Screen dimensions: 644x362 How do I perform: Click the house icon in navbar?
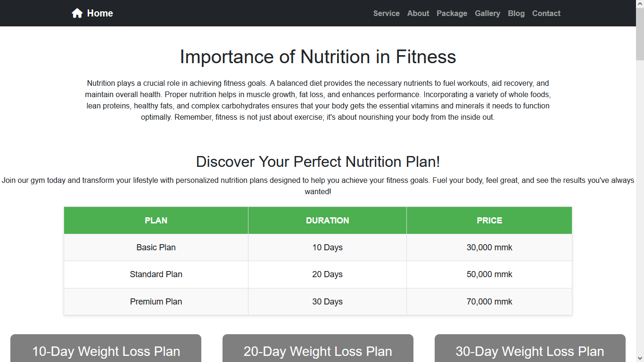77,13
